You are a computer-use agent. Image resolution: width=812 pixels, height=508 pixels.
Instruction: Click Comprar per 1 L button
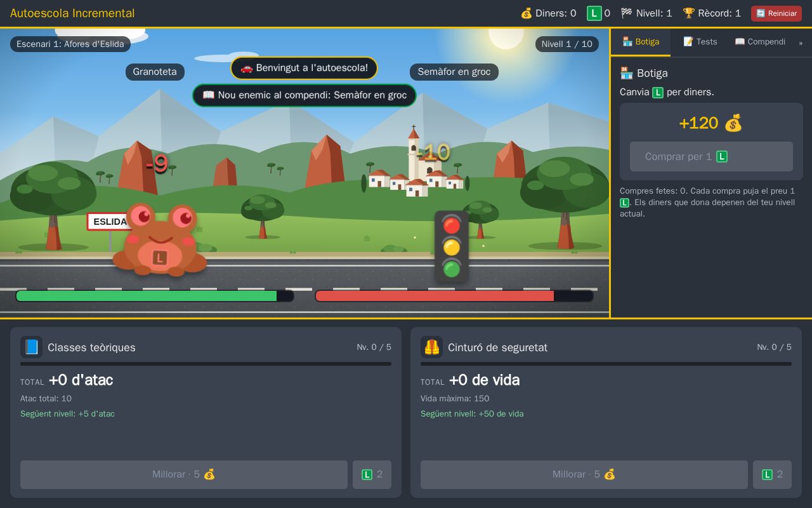pos(711,156)
